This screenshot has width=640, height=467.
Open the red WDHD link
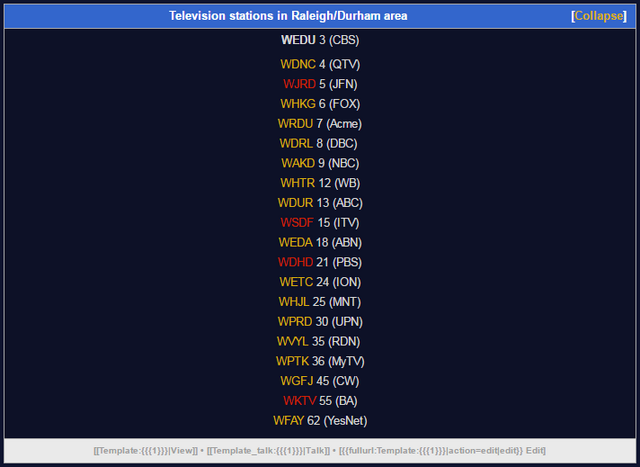coord(296,262)
